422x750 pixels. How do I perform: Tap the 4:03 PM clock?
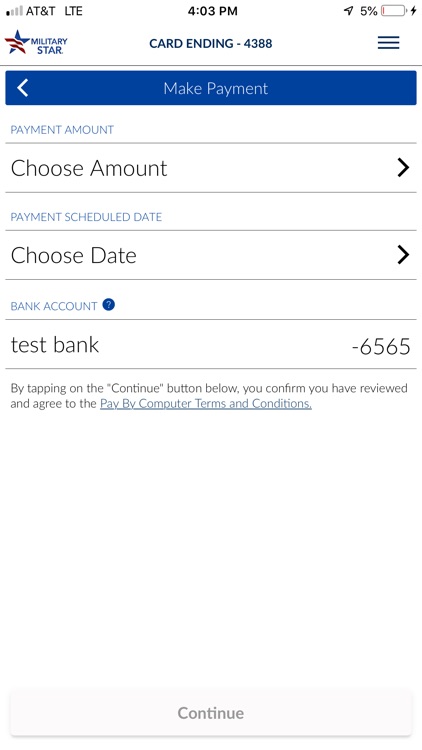(212, 11)
